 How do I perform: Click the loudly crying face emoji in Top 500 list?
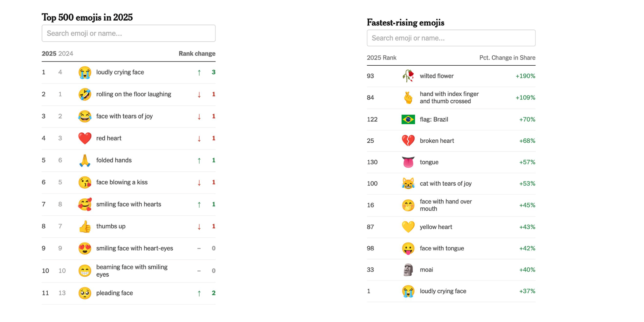pyautogui.click(x=85, y=72)
